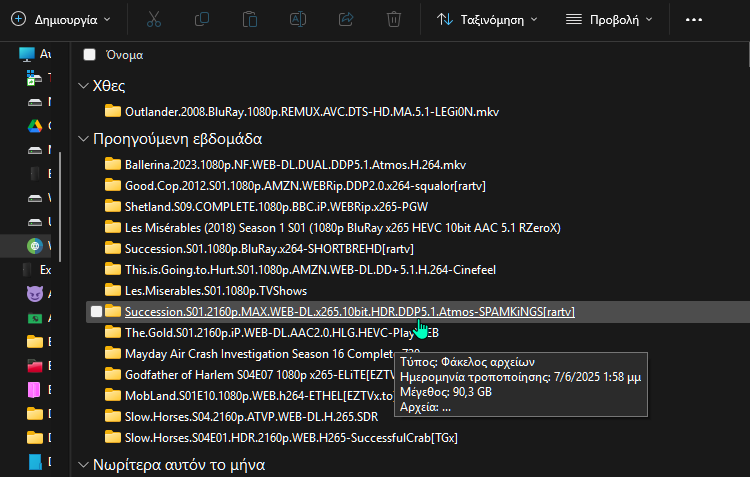Open the red folder in sidebar
The width and height of the screenshot is (750, 477).
coord(34,366)
